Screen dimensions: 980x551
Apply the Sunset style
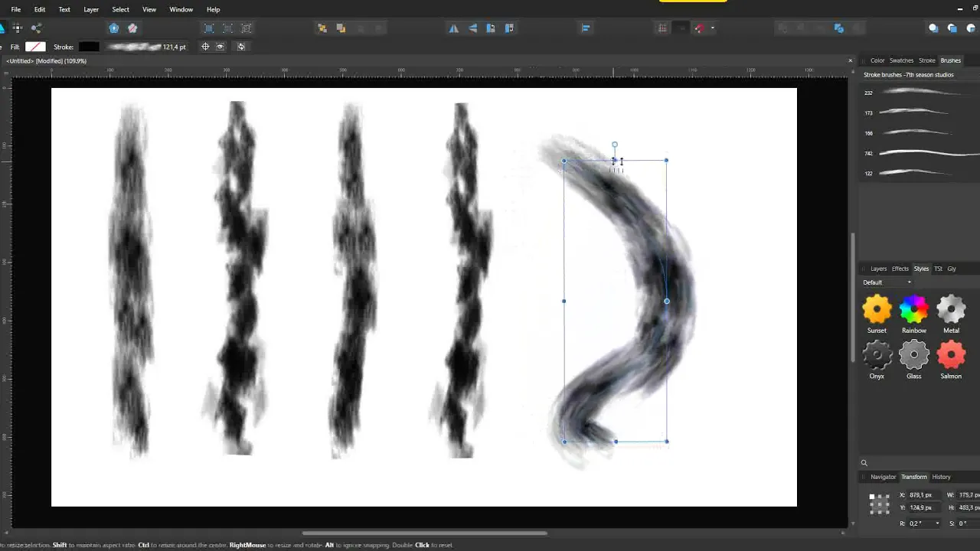click(877, 315)
